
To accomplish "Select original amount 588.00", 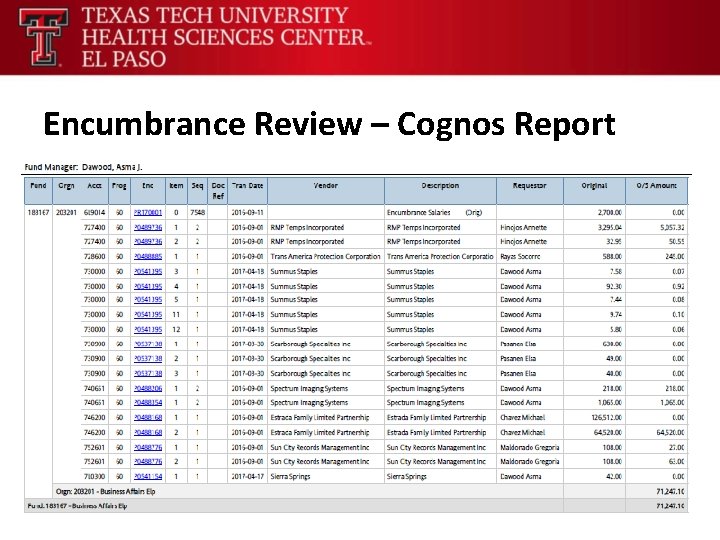I will (612, 257).
